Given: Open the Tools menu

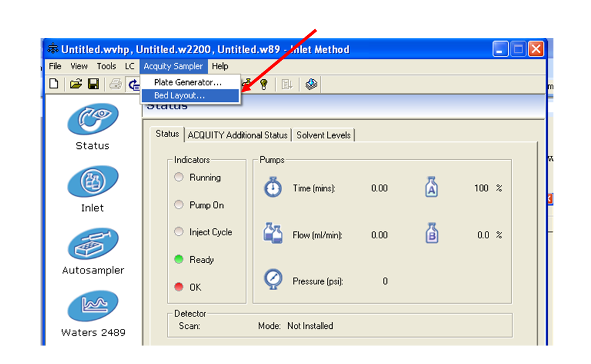Looking at the screenshot, I should [x=106, y=66].
